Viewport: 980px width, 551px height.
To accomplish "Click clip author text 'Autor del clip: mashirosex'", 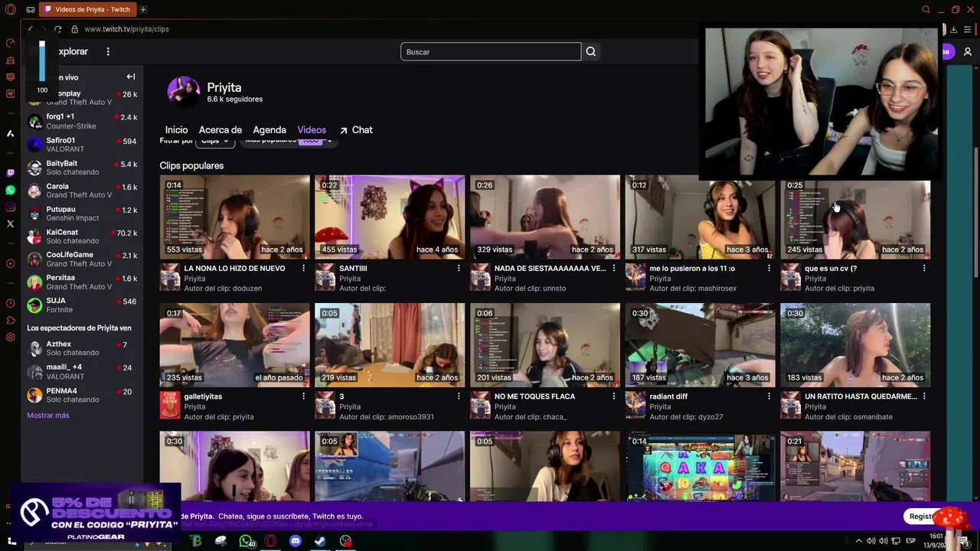I will tap(693, 289).
